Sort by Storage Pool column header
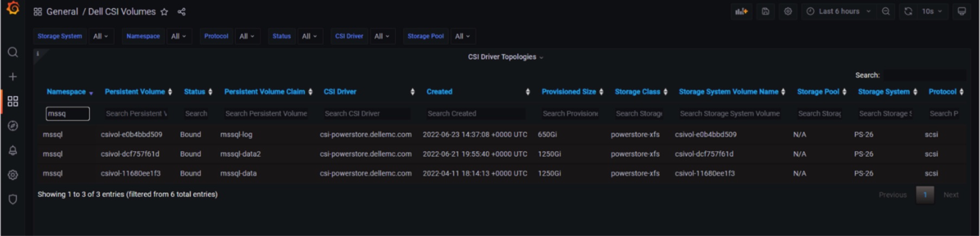 822,92
